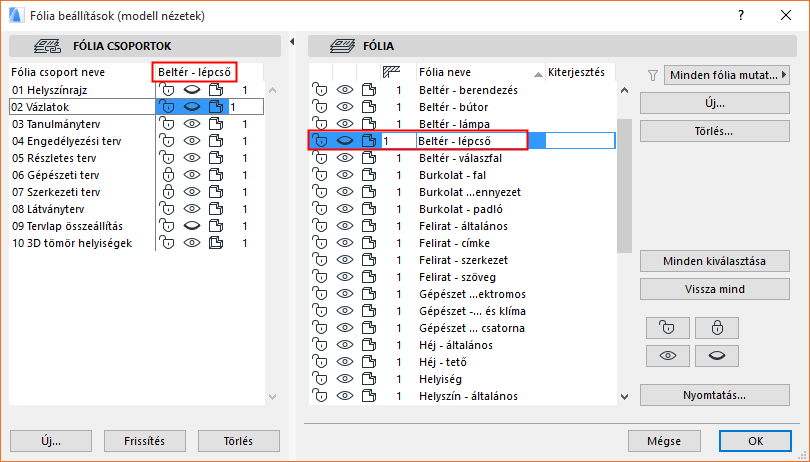Viewport: 810px width, 462px height.
Task: Hide the Beltér - lámpa layer
Action: pyautogui.click(x=345, y=124)
